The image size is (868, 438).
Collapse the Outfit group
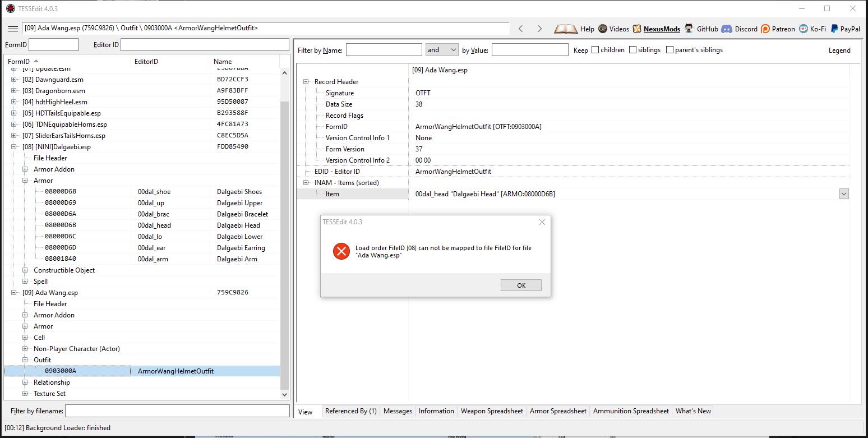click(x=25, y=360)
